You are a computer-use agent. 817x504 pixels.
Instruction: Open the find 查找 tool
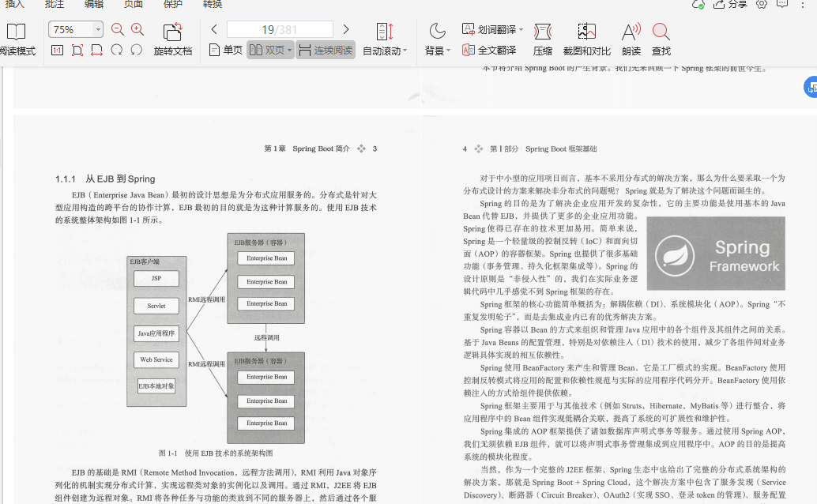661,38
